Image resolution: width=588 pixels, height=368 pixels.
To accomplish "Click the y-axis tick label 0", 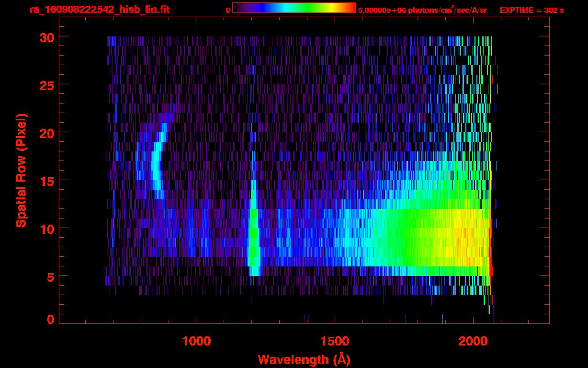I will [49, 320].
